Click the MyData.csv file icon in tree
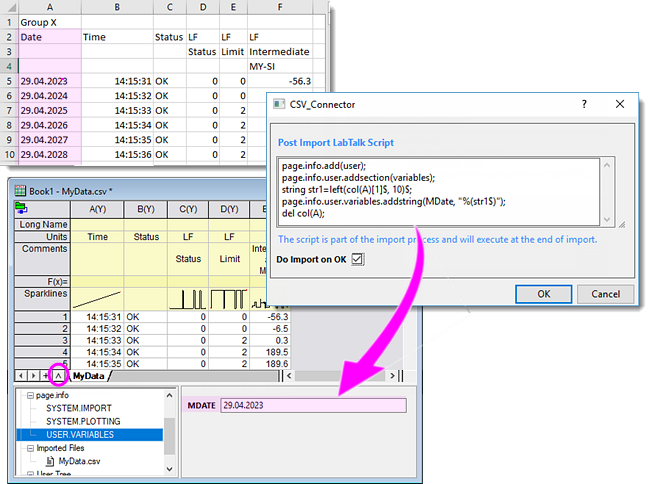Image resolution: width=651 pixels, height=484 pixels. pyautogui.click(x=50, y=461)
